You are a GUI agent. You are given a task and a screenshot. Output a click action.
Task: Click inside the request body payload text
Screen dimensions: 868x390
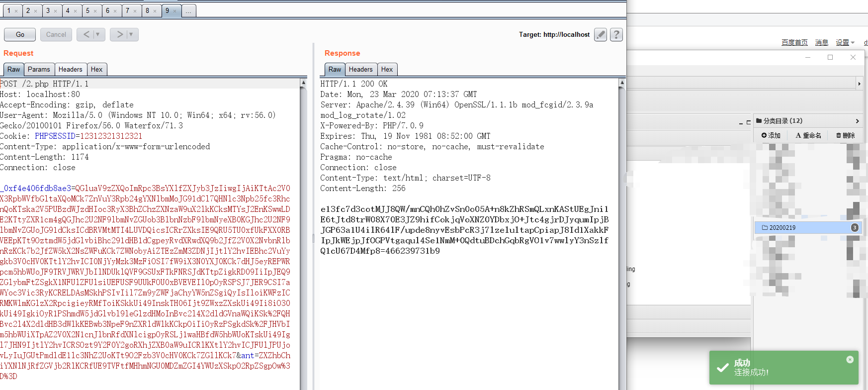pos(145,282)
